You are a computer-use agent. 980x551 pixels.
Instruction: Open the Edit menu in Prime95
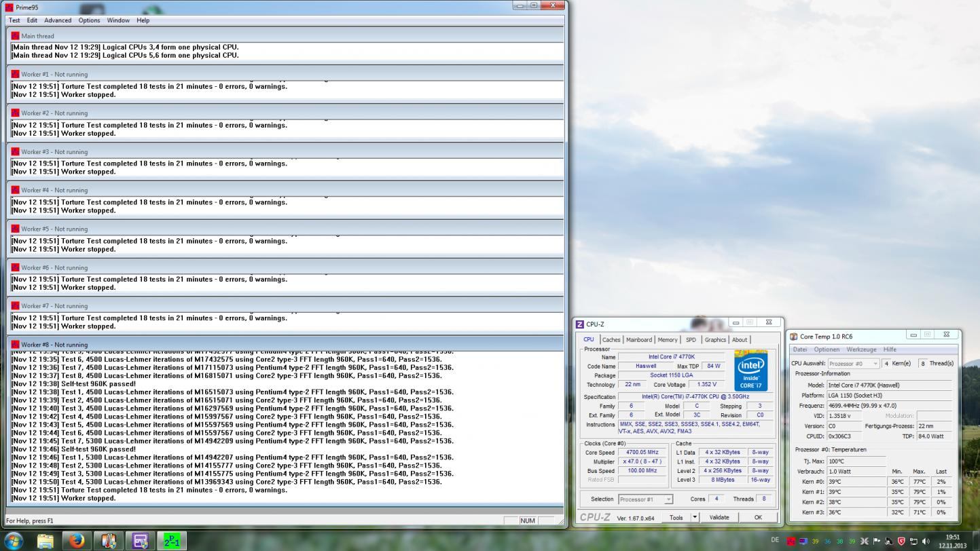[x=32, y=20]
